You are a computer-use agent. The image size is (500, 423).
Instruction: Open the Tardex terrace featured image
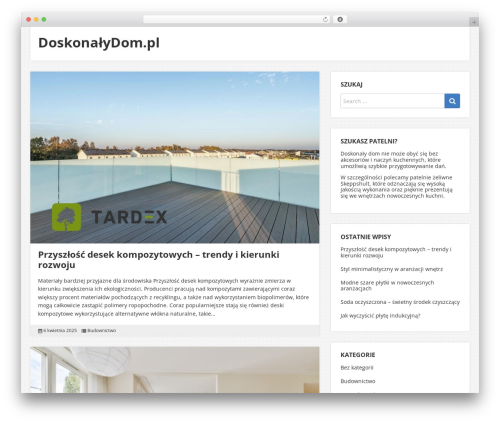[x=175, y=157]
